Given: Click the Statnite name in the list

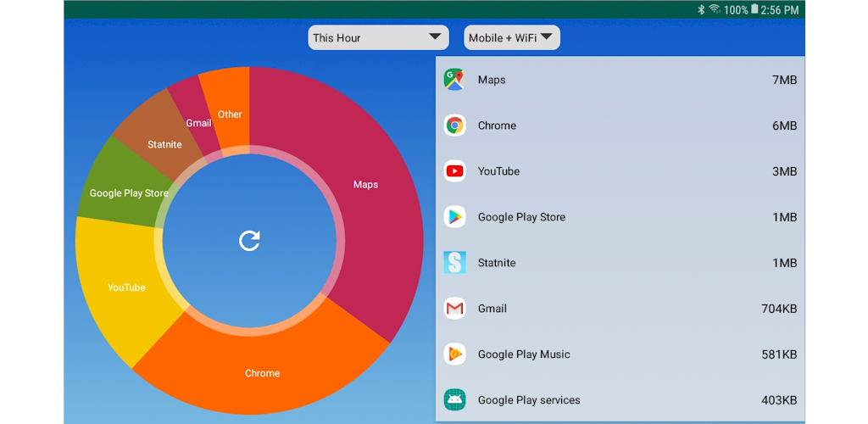Looking at the screenshot, I should tap(497, 263).
